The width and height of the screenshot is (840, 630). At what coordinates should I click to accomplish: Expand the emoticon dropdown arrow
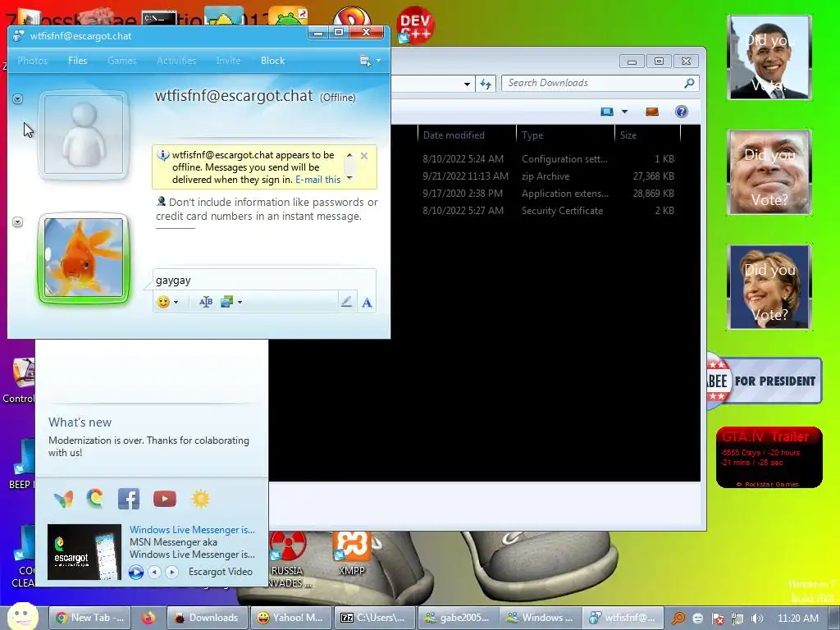[x=176, y=303]
